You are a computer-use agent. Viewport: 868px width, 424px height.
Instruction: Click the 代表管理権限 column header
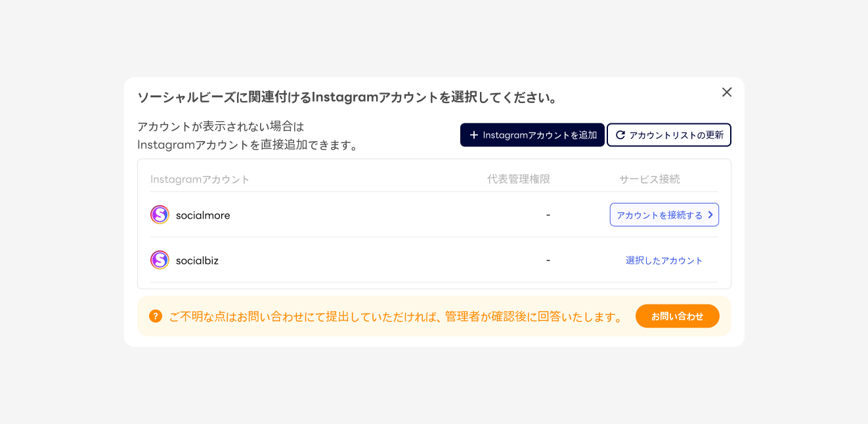click(518, 179)
